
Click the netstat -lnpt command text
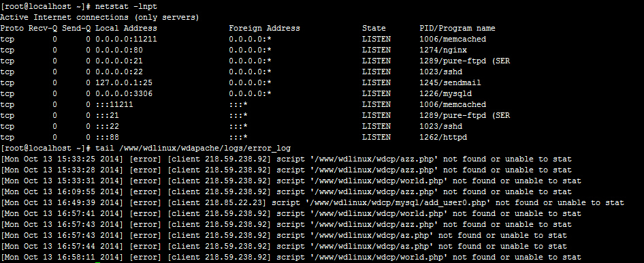(126, 7)
